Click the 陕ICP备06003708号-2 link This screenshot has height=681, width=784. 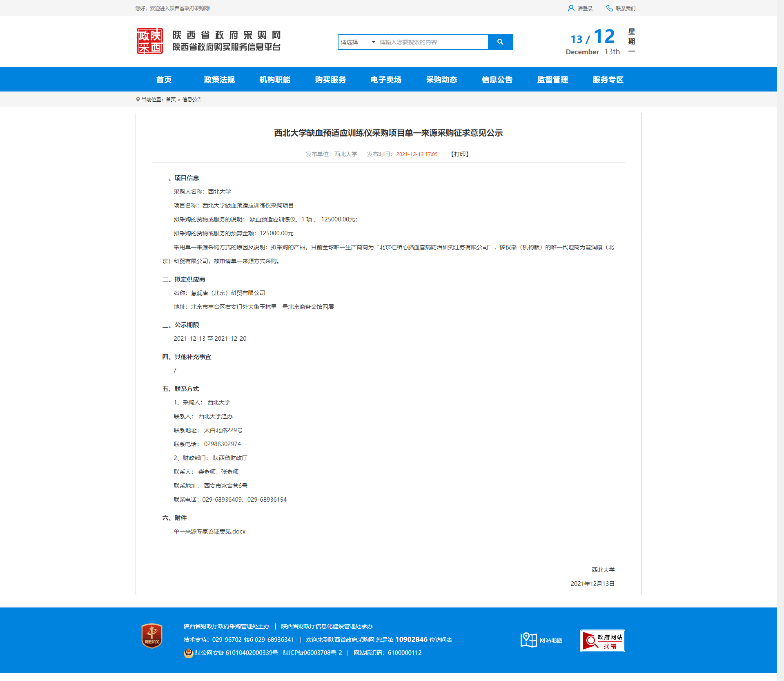point(312,653)
